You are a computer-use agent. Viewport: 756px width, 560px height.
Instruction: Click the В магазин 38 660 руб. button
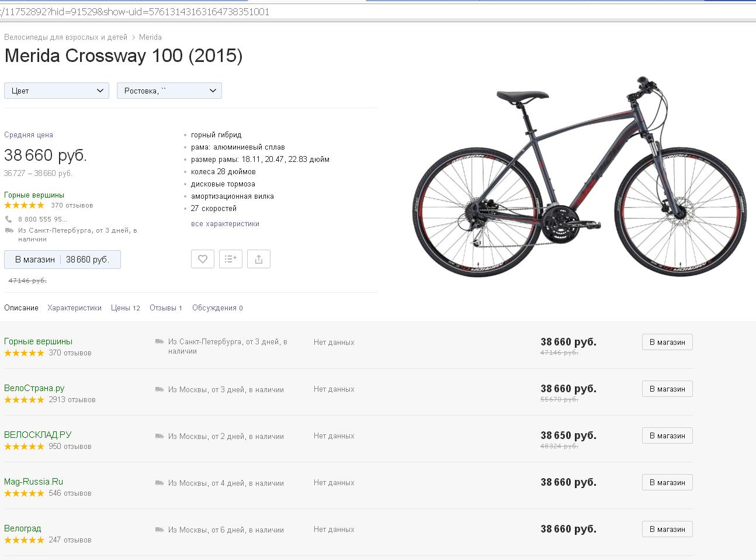click(63, 260)
